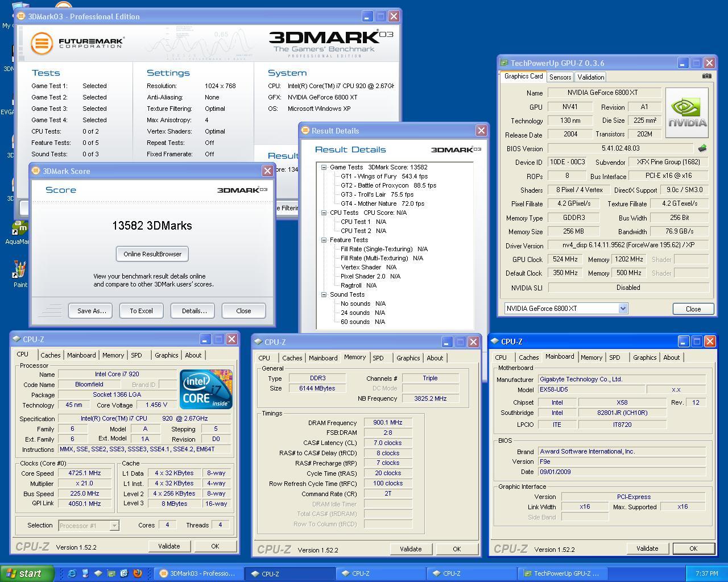Click the Close button in GPU-Z
The height and width of the screenshot is (582, 728).
click(x=693, y=309)
